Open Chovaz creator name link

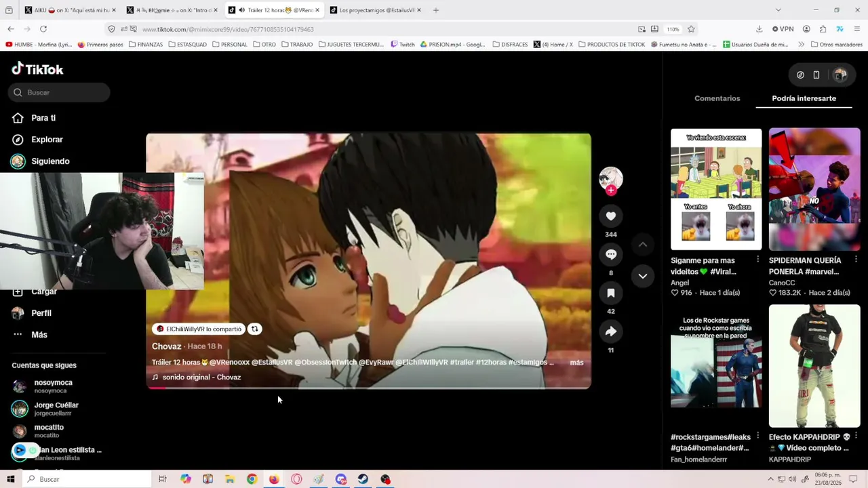(166, 346)
